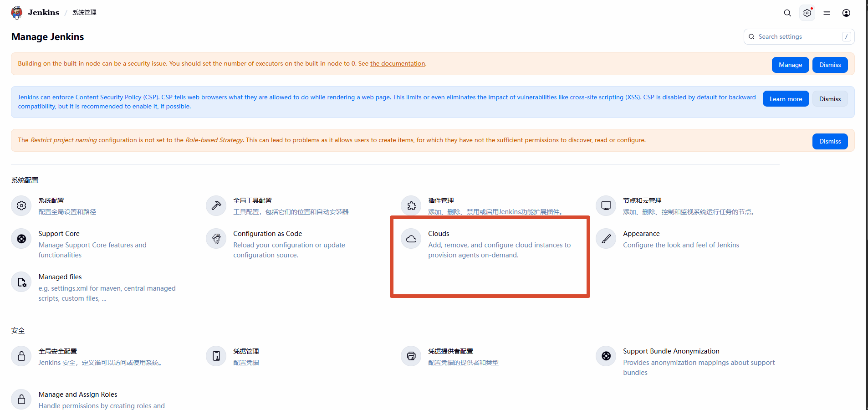Open the documentation link
This screenshot has height=410, width=868.
(398, 63)
